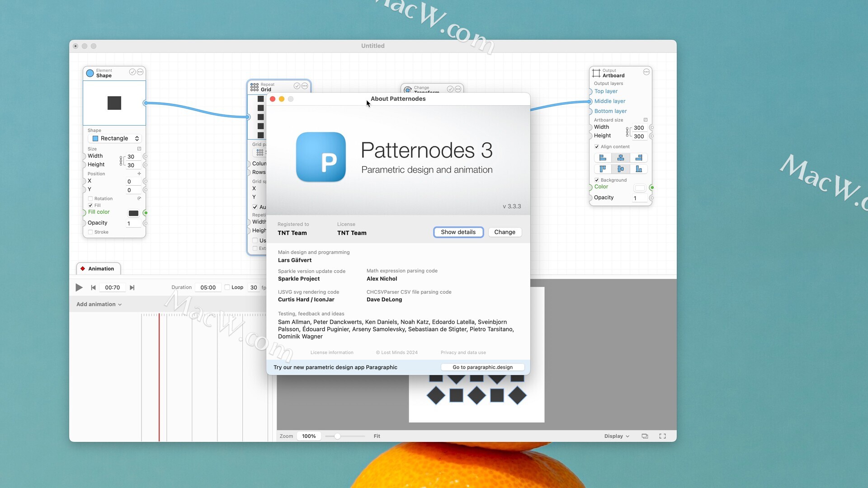Select align vertical center icon in Artboard
The height and width of the screenshot is (488, 868).
pyautogui.click(x=621, y=169)
